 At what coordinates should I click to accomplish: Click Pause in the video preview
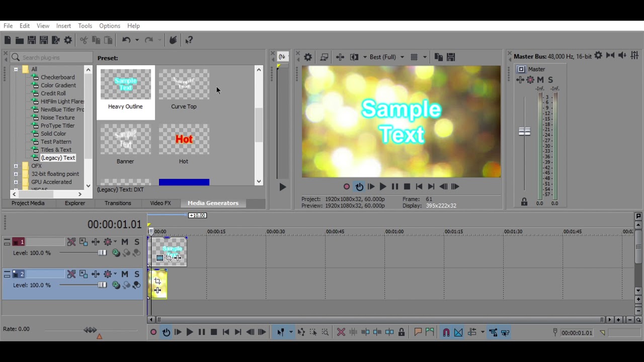coord(395,187)
